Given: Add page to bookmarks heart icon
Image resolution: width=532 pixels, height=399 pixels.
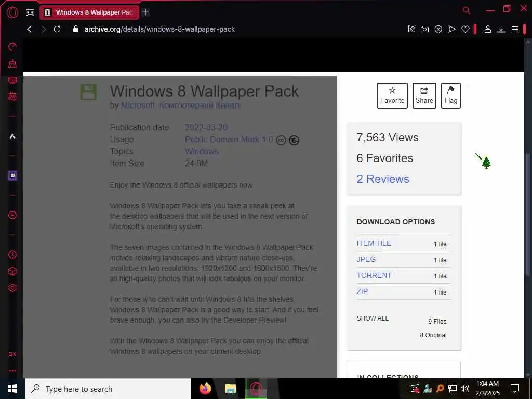Looking at the screenshot, I should tap(465, 30).
